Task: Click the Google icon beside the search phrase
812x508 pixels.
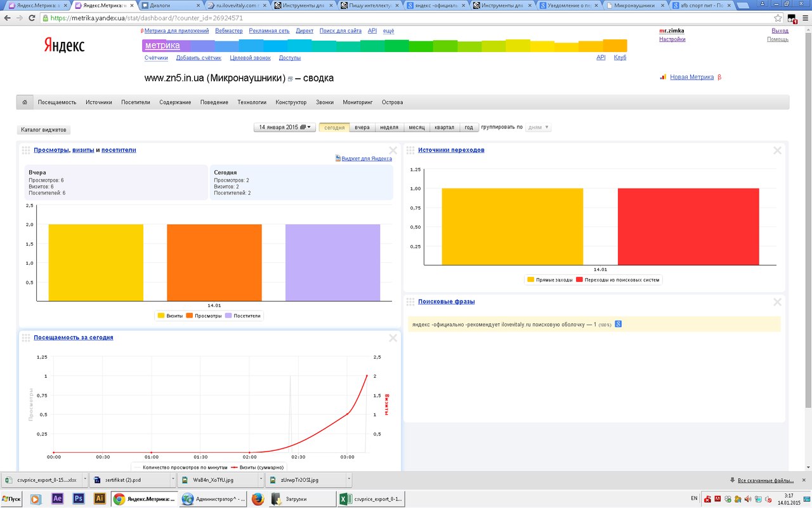Action: [618, 324]
